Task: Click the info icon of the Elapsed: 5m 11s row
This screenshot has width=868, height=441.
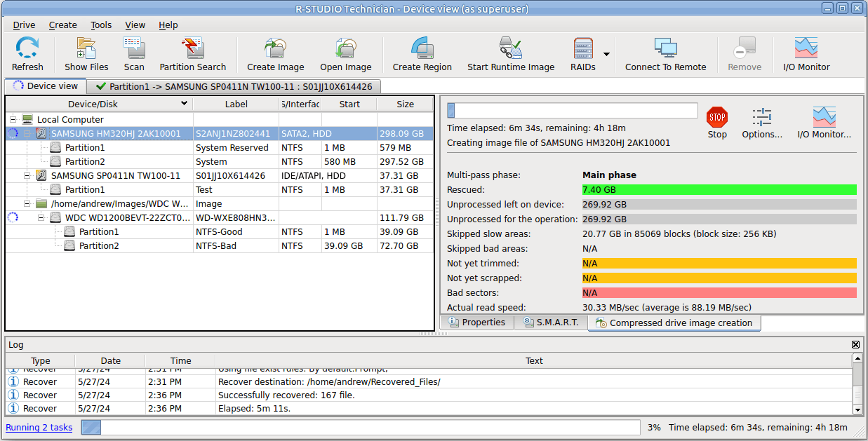Action: [13, 408]
